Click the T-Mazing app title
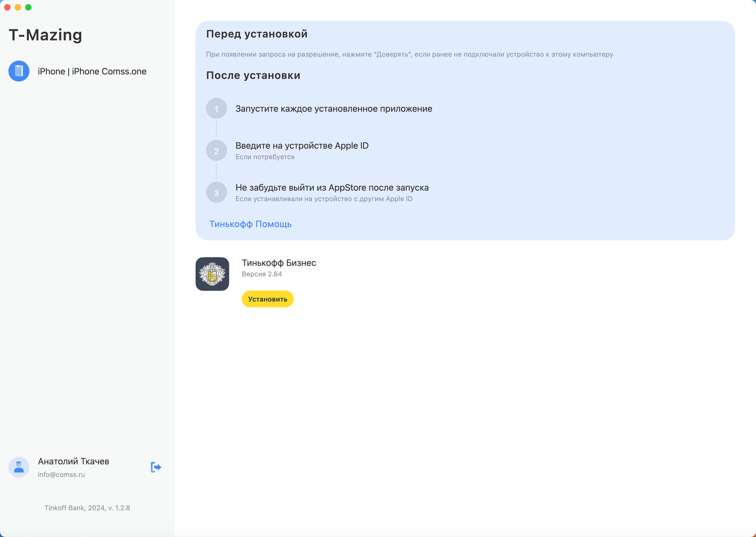The width and height of the screenshot is (756, 537). (45, 35)
